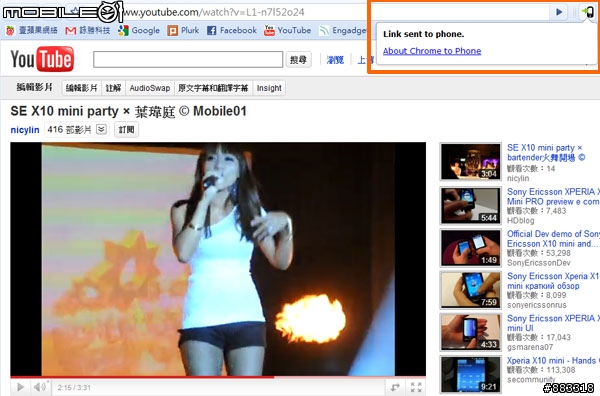Open the 9:21 Xperia X10 mini thumbnail
Screen dimensions: 600x396
pyautogui.click(x=470, y=374)
